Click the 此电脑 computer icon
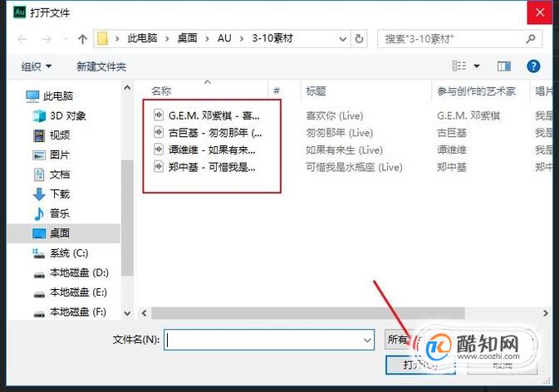 coord(32,96)
